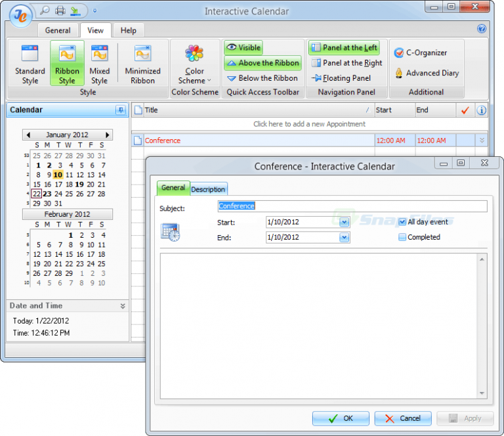Viewport: 504px width, 436px height.
Task: Choose Floating Panel option
Action: [341, 78]
